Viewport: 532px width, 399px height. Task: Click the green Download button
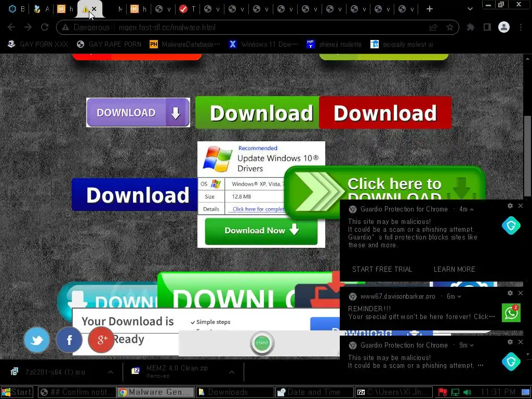257,113
